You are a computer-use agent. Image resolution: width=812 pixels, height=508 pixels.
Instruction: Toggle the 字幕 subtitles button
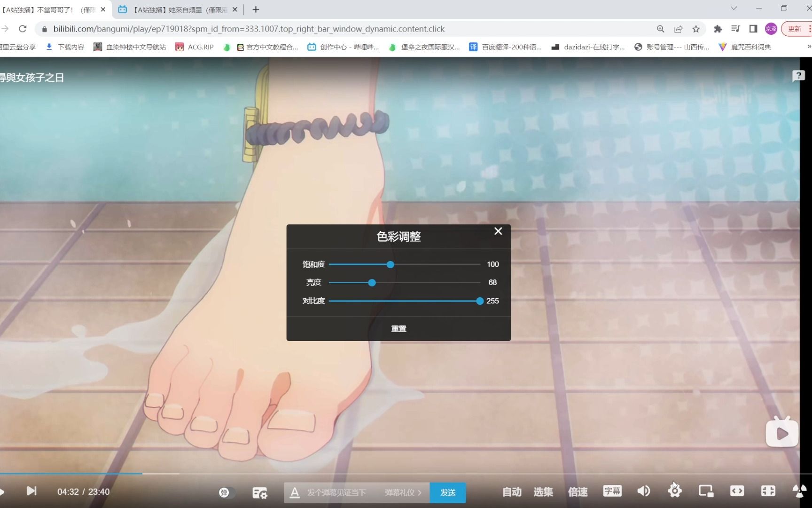pos(612,491)
